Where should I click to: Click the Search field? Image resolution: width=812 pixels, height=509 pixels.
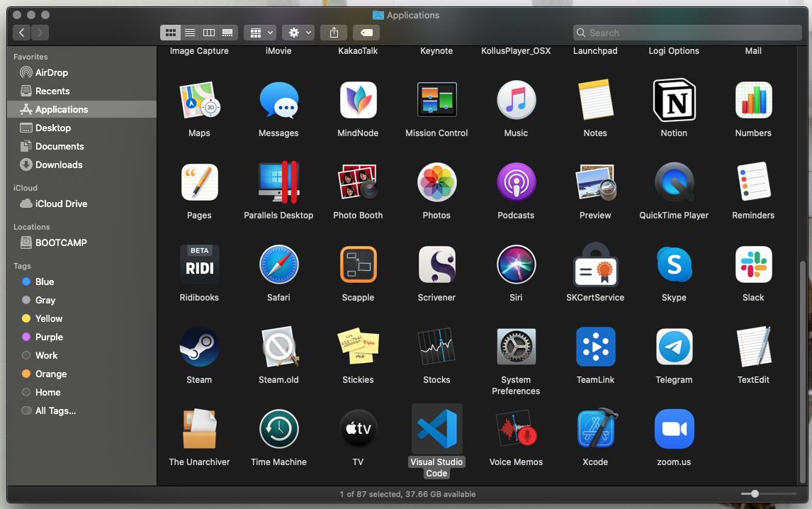[687, 33]
